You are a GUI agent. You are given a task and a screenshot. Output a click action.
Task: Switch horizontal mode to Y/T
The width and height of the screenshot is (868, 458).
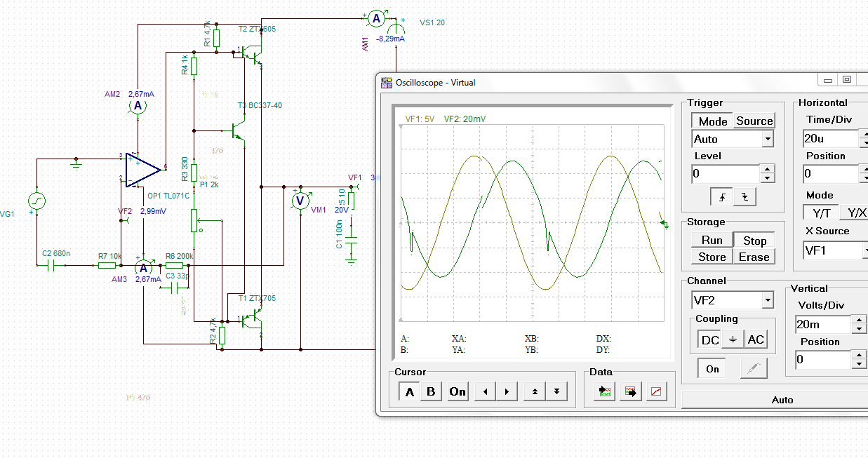click(x=821, y=213)
